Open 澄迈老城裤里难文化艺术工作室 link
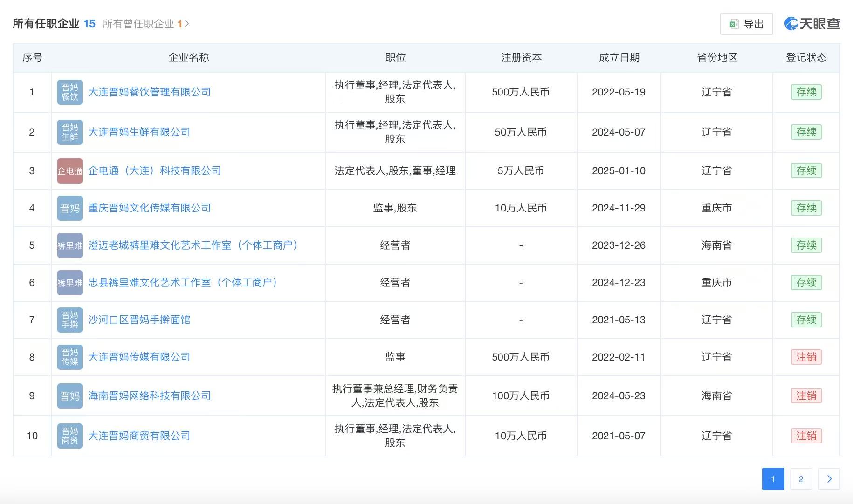The width and height of the screenshot is (853, 504). [x=195, y=245]
